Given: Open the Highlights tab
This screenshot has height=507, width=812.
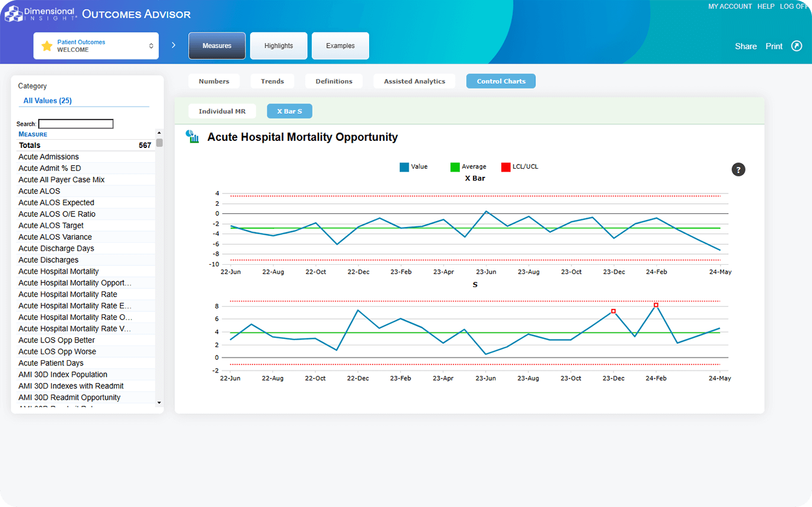Looking at the screenshot, I should 278,46.
